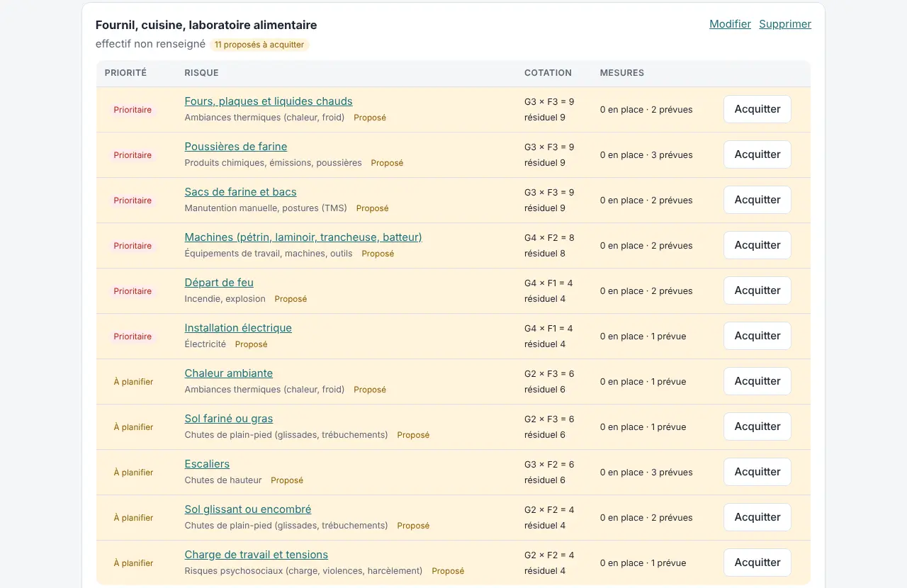This screenshot has height=588, width=907.
Task: Open Sacs de farine et bacs risk
Action: tap(241, 192)
